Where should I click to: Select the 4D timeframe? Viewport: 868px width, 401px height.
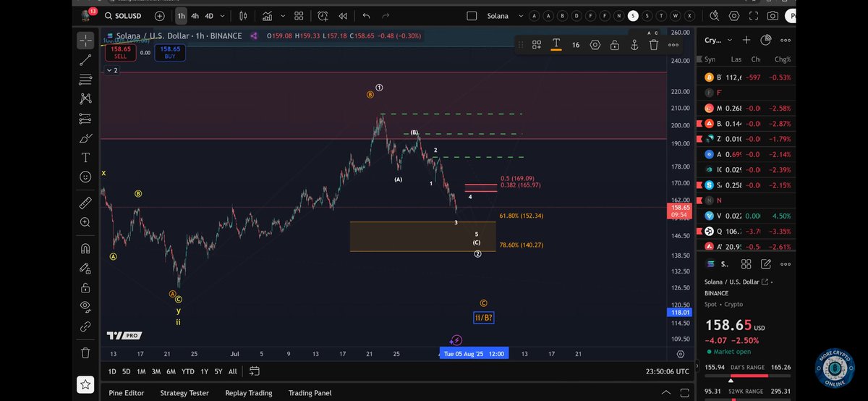point(209,15)
